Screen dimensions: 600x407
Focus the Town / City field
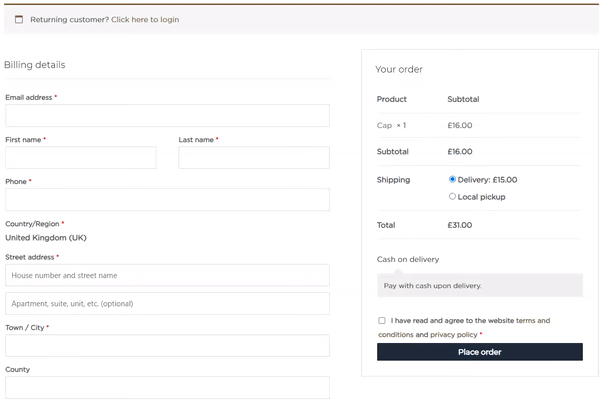167,345
